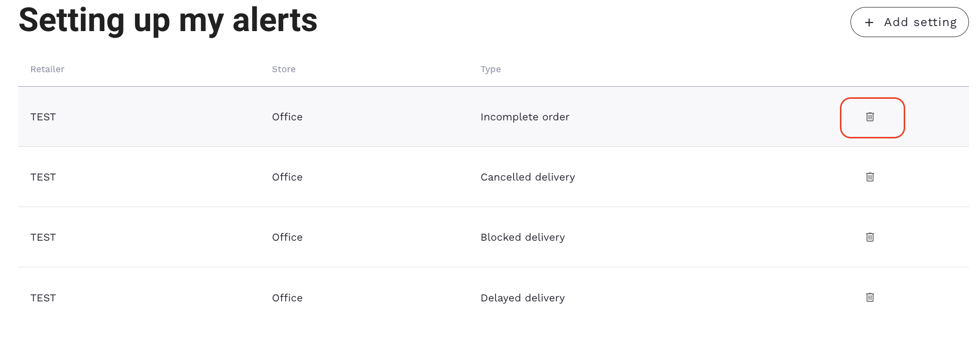The width and height of the screenshot is (980, 340).
Task: Click Office store in Incomplete order row
Action: pyautogui.click(x=287, y=117)
